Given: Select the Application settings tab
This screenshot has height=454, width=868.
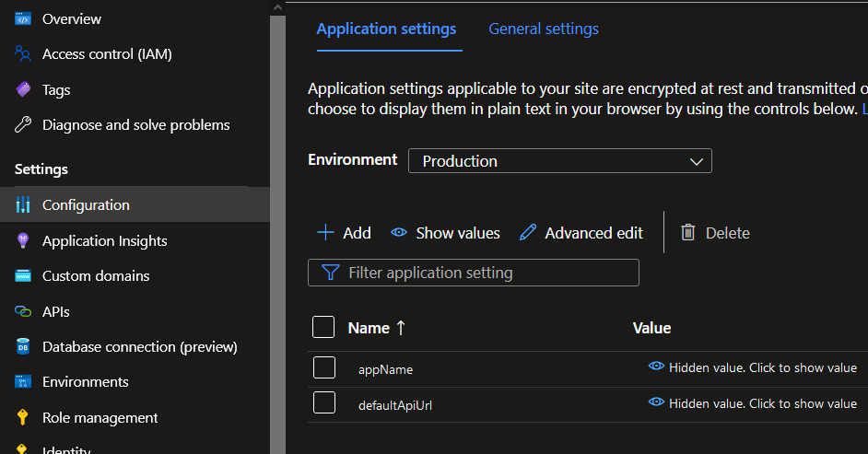Looking at the screenshot, I should point(386,29).
